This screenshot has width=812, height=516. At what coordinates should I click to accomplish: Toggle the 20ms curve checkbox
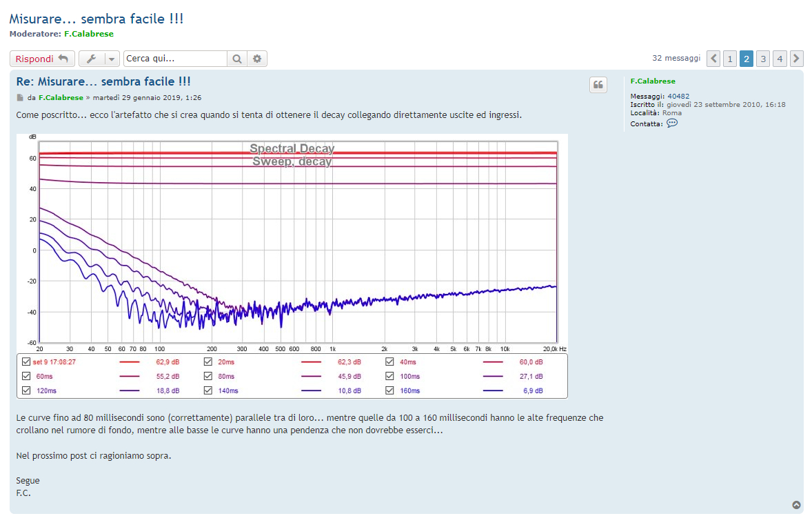(207, 361)
